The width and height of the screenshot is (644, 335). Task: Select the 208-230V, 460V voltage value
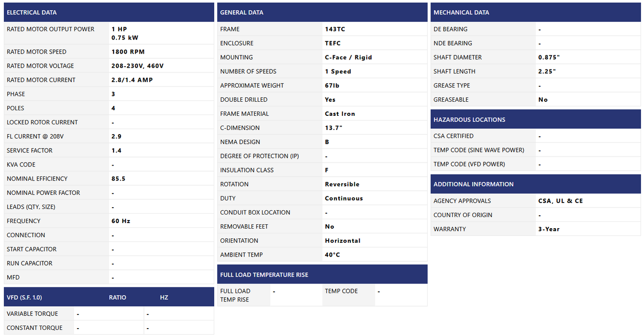coord(137,66)
